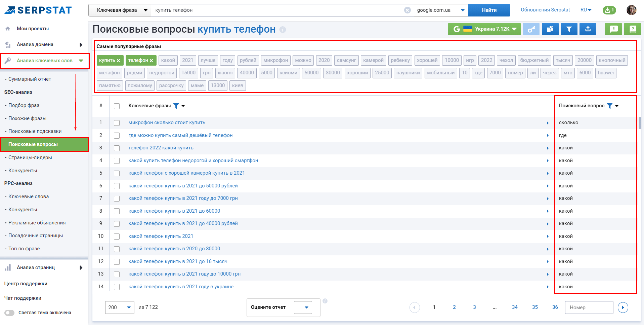Tick the checkbox for row 10

click(x=117, y=237)
